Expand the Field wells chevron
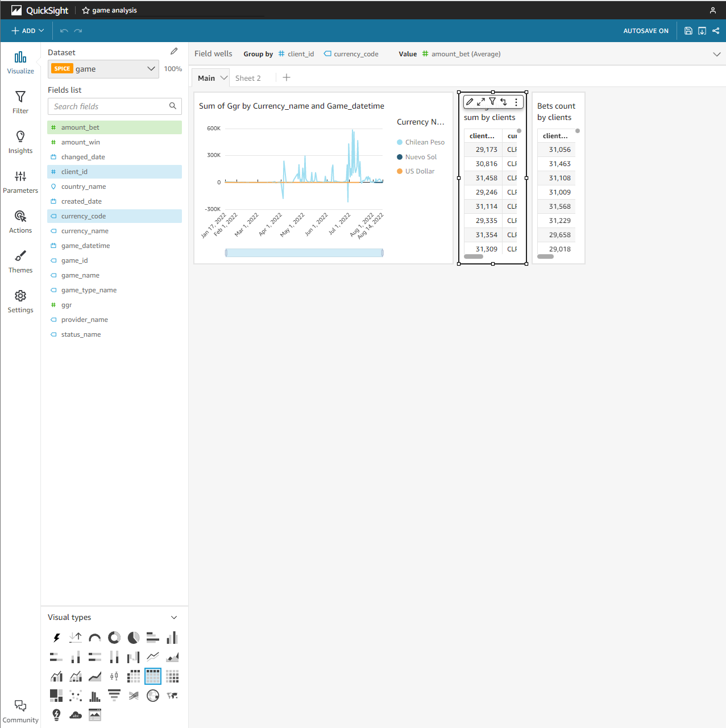This screenshot has height=728, width=726. coord(716,54)
